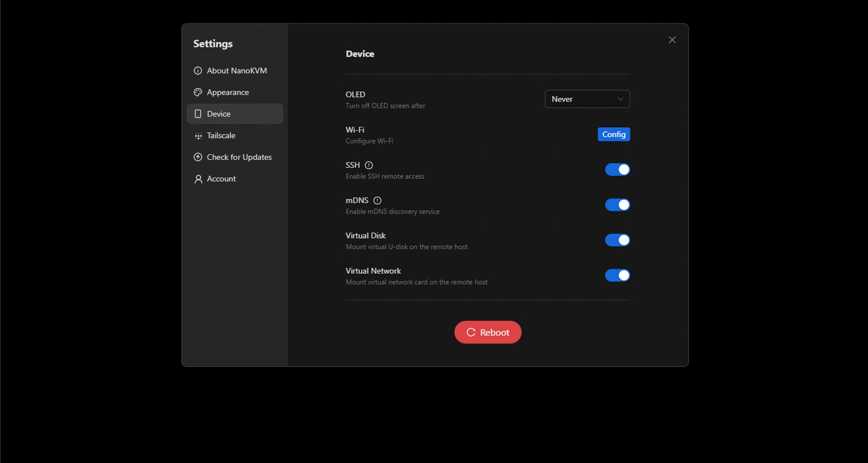The height and width of the screenshot is (463, 868).
Task: Click the Virtual Network label
Action: [373, 271]
